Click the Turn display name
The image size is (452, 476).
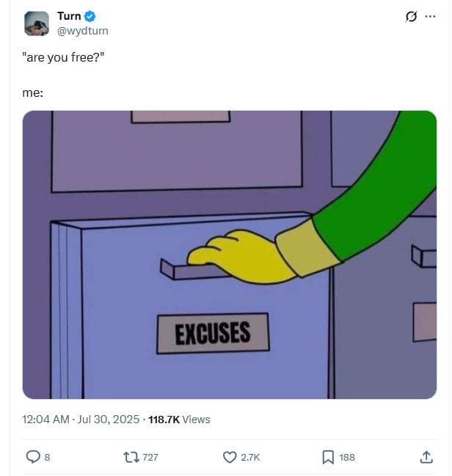click(69, 16)
